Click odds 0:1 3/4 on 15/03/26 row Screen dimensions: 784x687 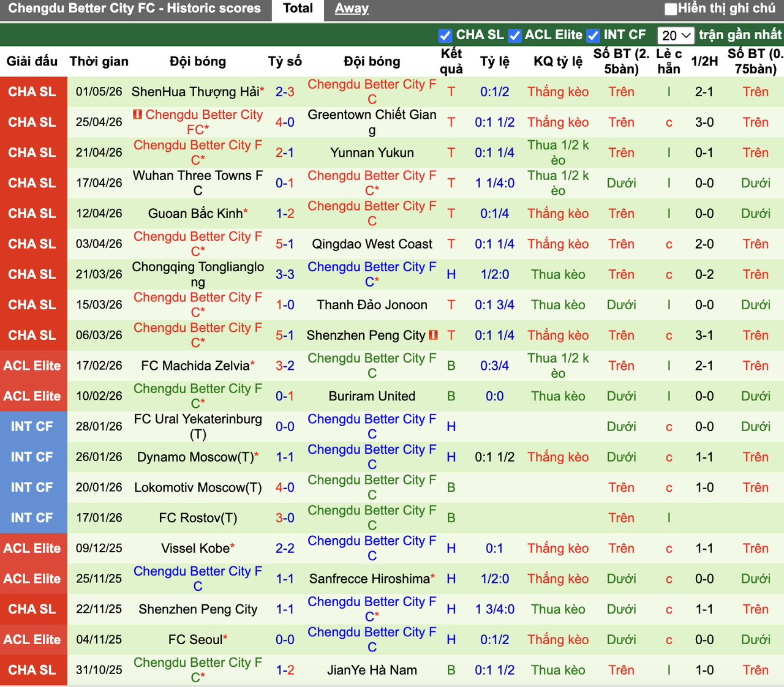point(495,305)
